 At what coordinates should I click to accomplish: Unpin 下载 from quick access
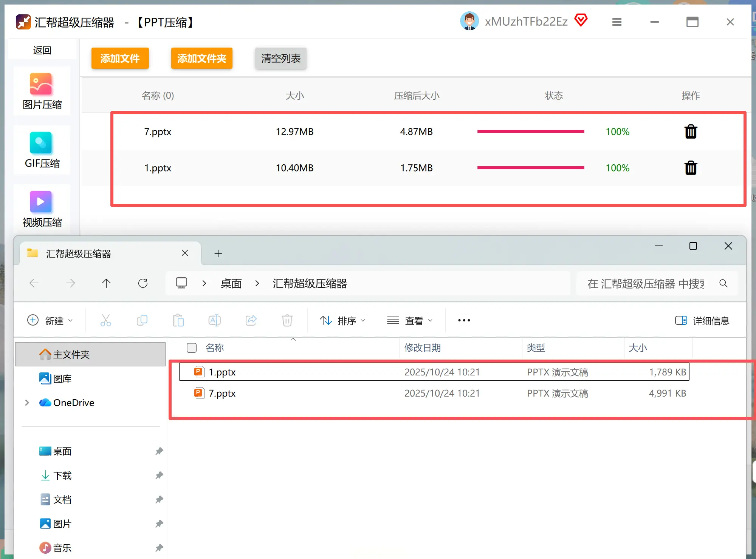159,476
